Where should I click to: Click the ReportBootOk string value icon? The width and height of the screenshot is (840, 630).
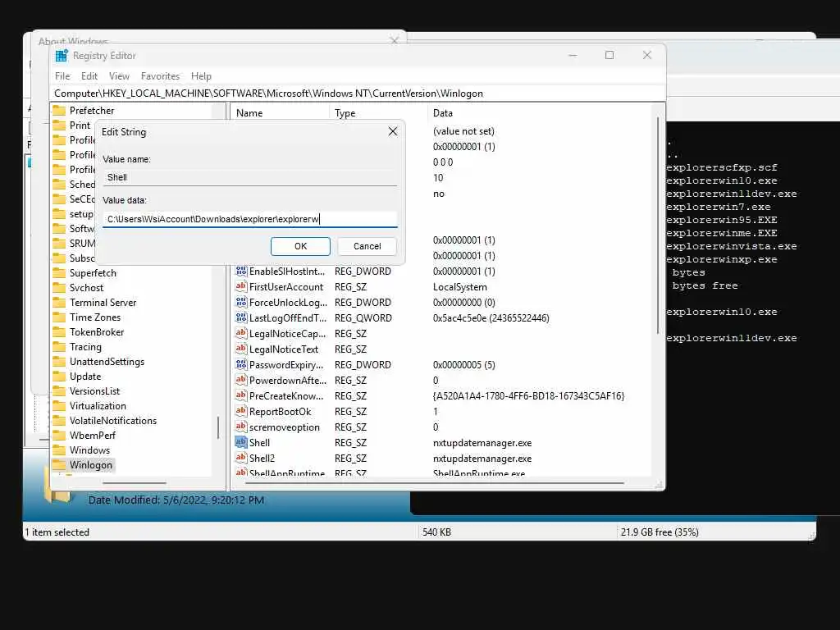click(x=241, y=412)
